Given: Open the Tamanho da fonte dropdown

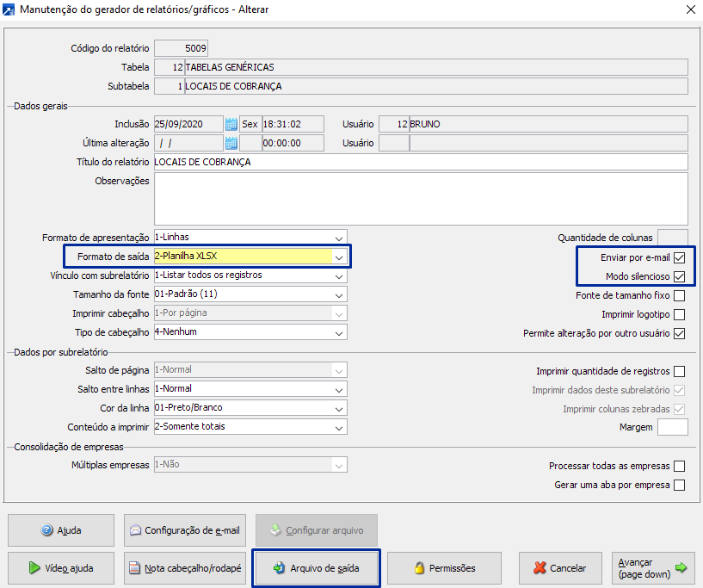Looking at the screenshot, I should pyautogui.click(x=339, y=294).
